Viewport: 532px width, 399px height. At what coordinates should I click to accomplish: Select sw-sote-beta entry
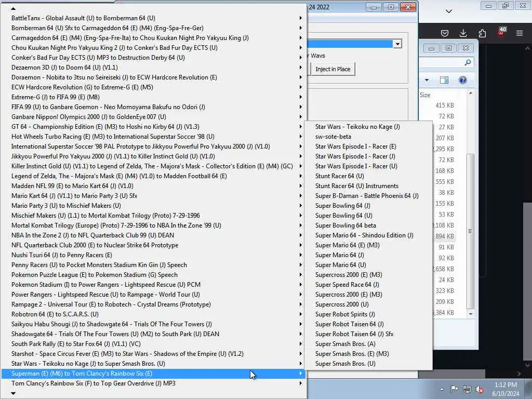point(368,137)
